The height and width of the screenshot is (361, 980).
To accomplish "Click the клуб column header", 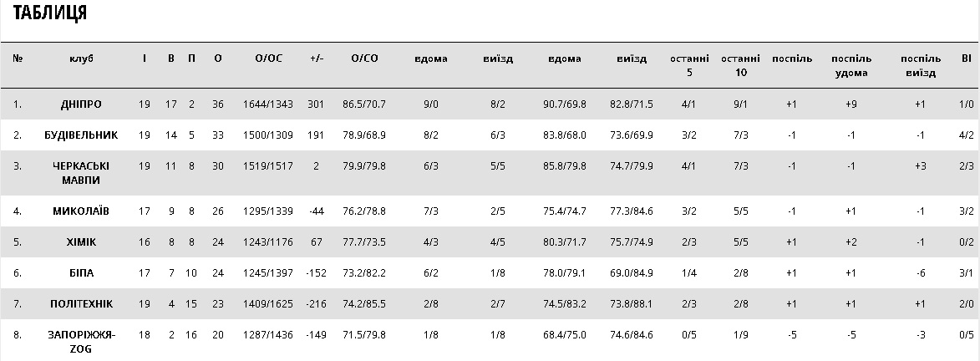I will pos(82,59).
